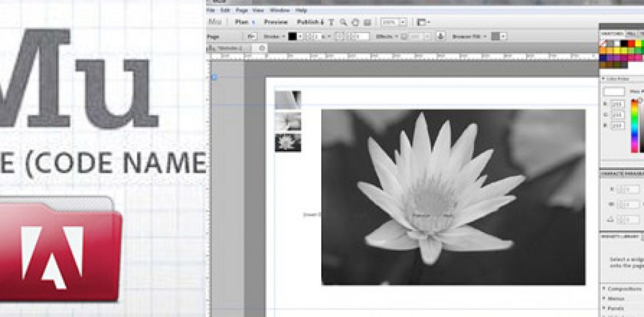
Task: Open the Fill options dropdown
Action: (x=252, y=36)
